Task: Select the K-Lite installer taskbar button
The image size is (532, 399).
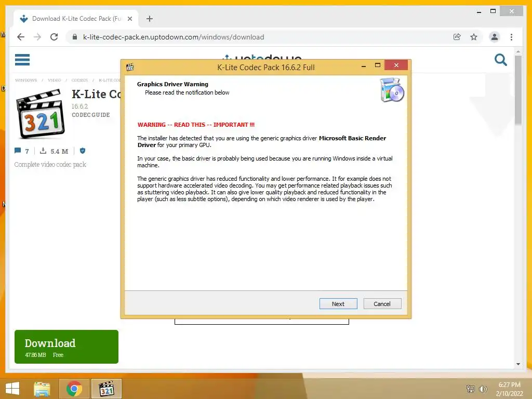Action: pyautogui.click(x=107, y=389)
